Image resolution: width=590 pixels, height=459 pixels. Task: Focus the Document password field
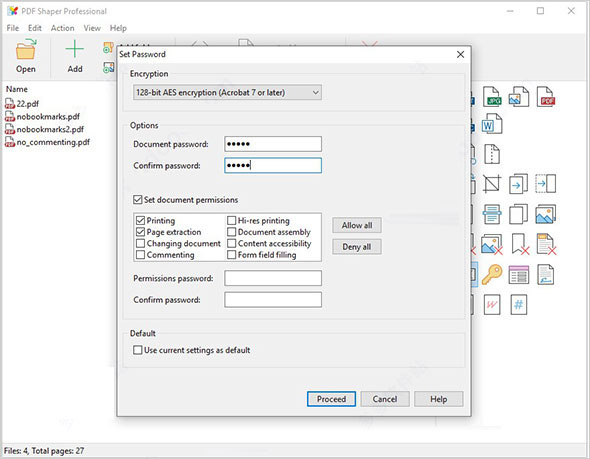[x=273, y=144]
